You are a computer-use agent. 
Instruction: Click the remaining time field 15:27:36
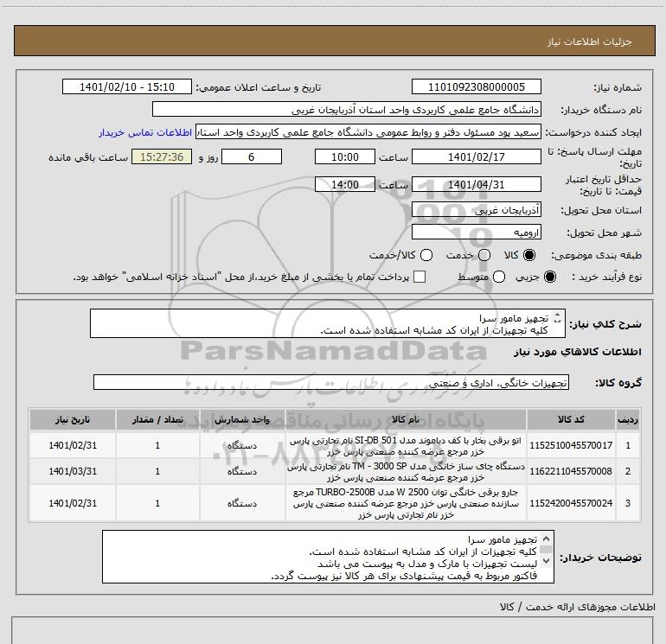162,156
